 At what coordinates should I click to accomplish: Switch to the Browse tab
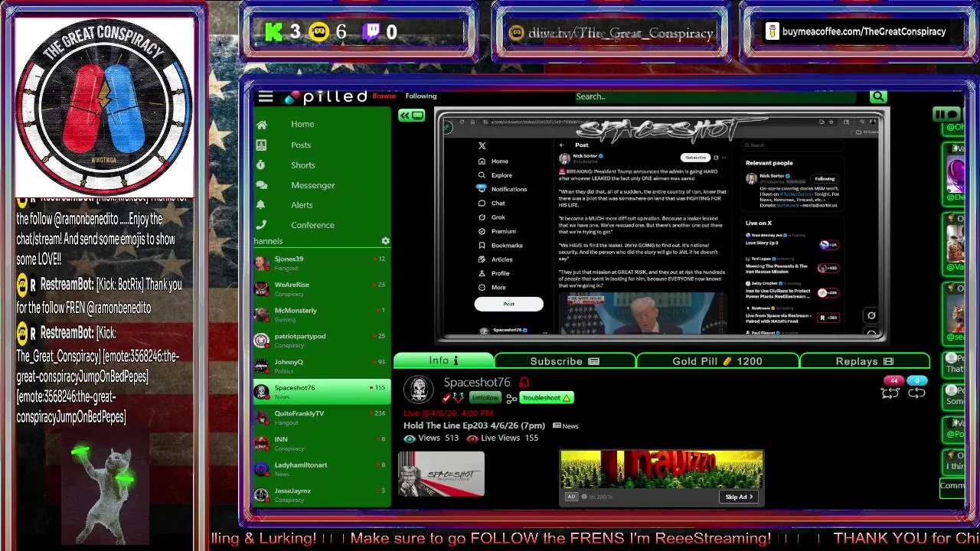tap(384, 96)
